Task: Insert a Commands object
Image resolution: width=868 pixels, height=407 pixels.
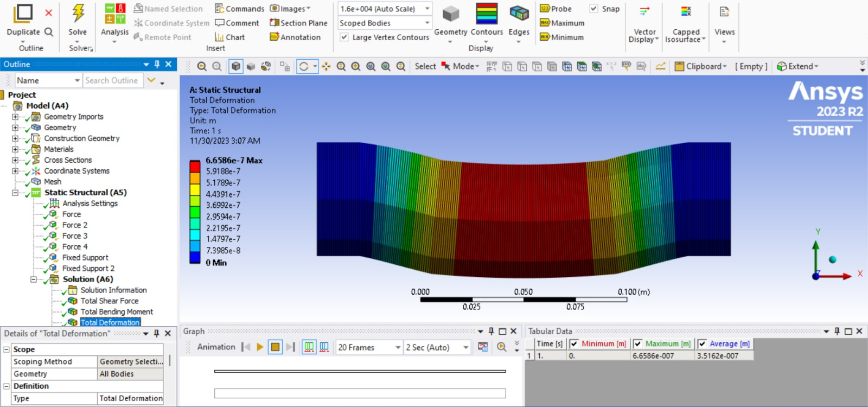Action: click(x=239, y=9)
